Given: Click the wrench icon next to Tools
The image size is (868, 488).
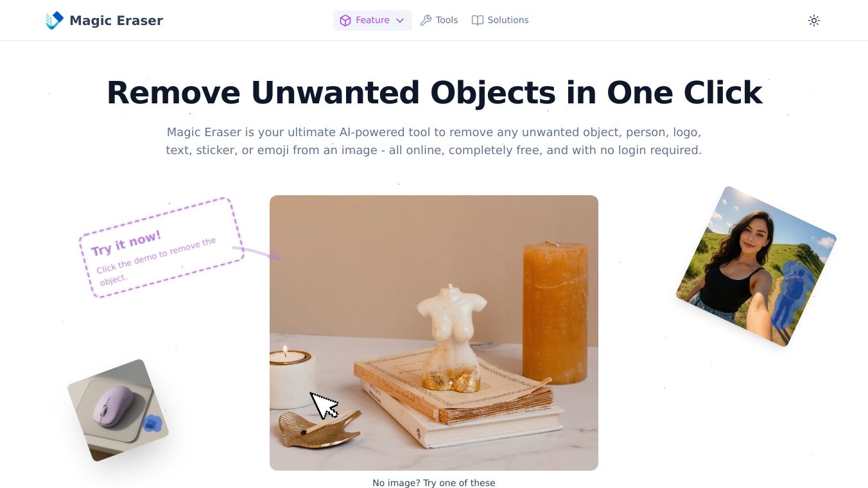Looking at the screenshot, I should pyautogui.click(x=426, y=21).
